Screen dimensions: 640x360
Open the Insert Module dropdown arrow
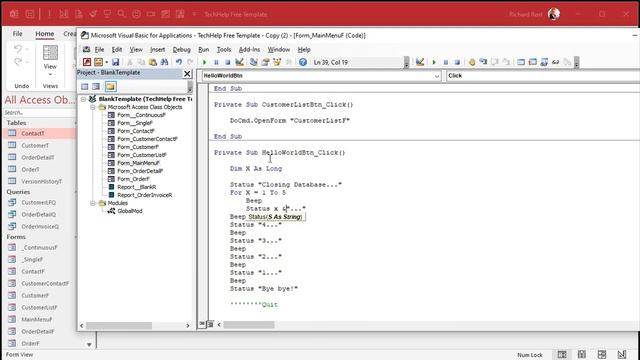(x=107, y=62)
